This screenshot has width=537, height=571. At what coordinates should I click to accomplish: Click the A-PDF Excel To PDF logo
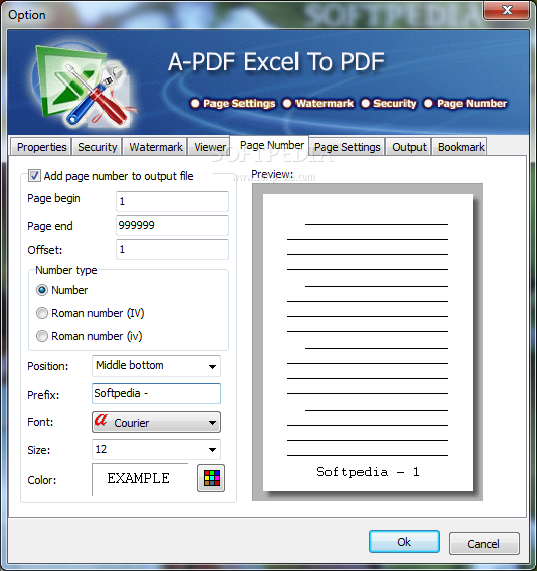[83, 84]
